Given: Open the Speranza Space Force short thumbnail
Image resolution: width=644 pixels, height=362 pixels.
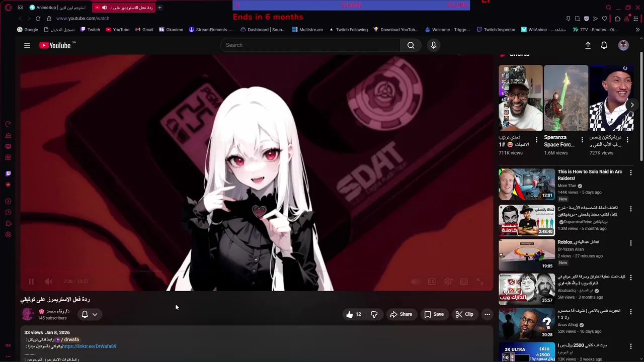Looking at the screenshot, I should [x=566, y=98].
